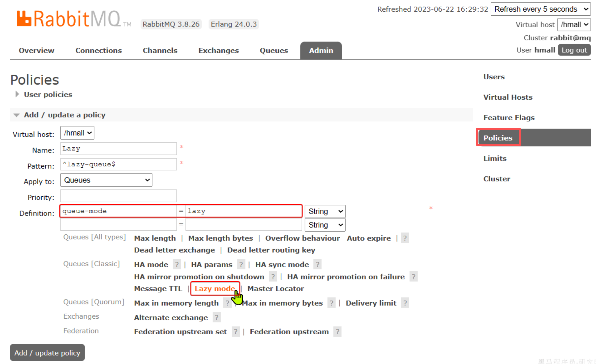The height and width of the screenshot is (364, 596).
Task: Open String type dropdown for queue-mode definition
Action: pos(325,211)
